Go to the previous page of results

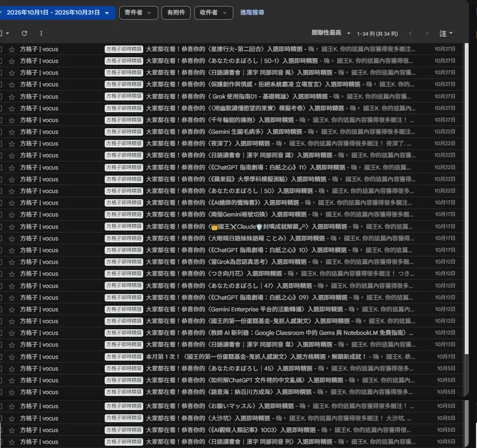(x=410, y=33)
